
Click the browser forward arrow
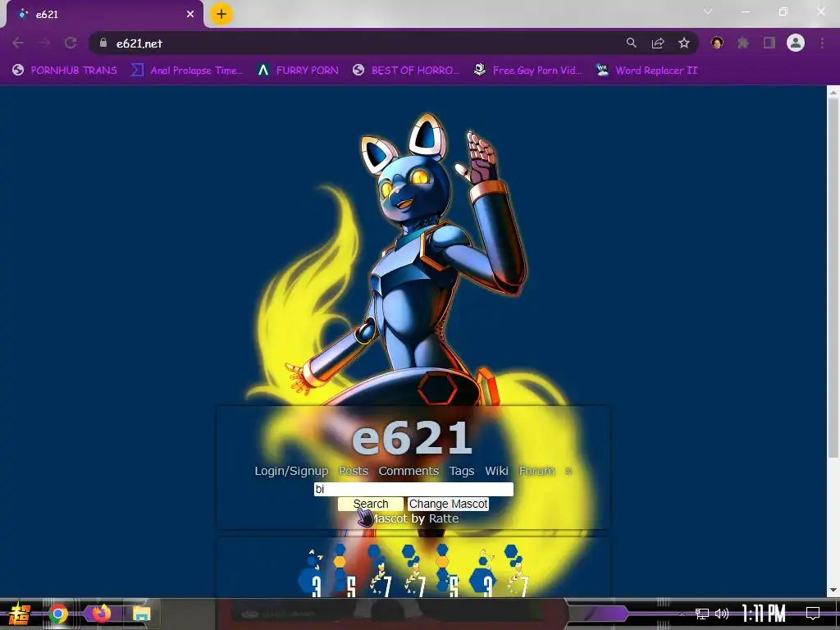(44, 43)
